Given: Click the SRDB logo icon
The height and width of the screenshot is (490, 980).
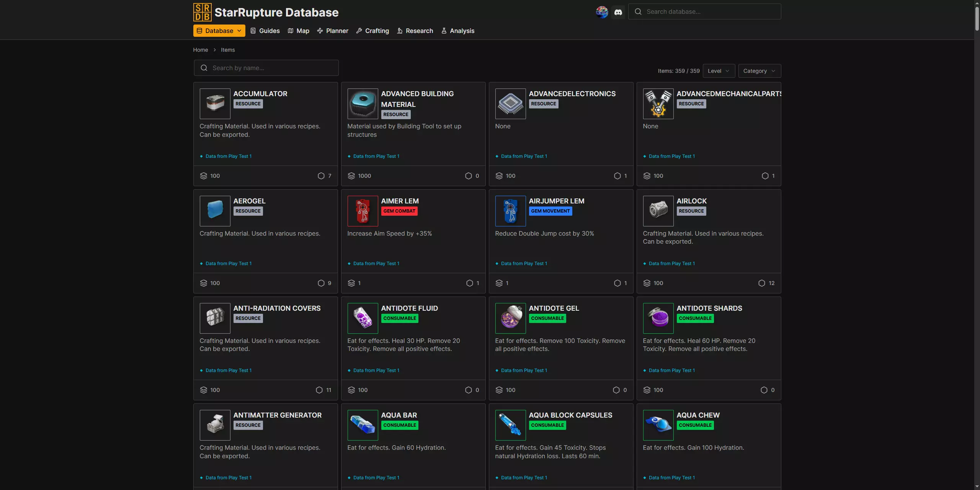Looking at the screenshot, I should click(x=202, y=12).
